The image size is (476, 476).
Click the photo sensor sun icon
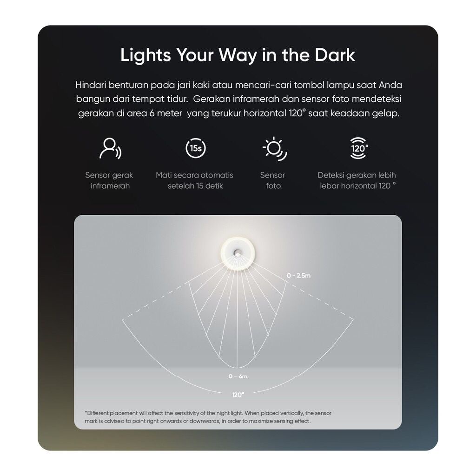(274, 148)
